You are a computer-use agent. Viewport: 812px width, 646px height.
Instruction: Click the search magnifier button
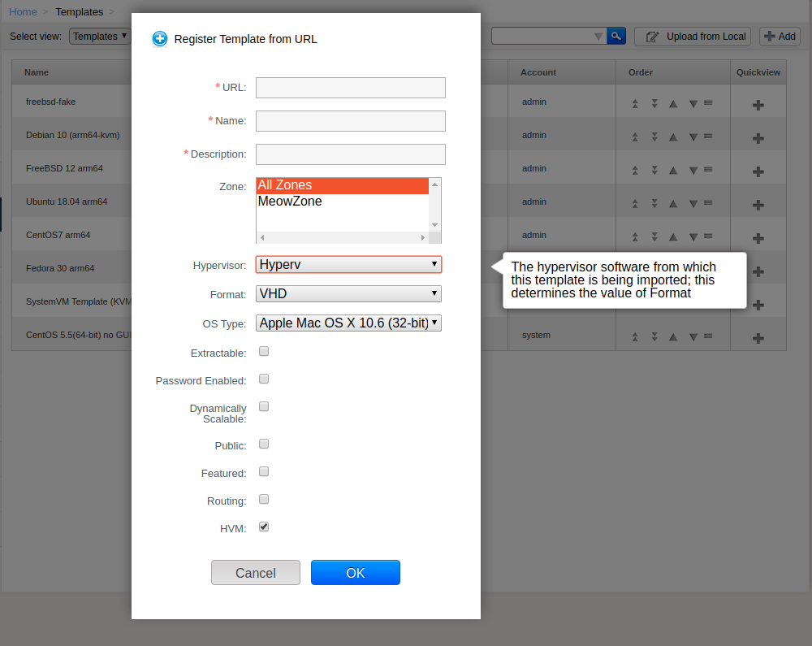click(615, 36)
